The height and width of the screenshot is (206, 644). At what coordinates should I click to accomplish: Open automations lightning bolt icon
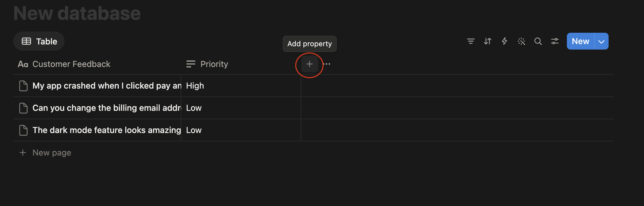[504, 41]
